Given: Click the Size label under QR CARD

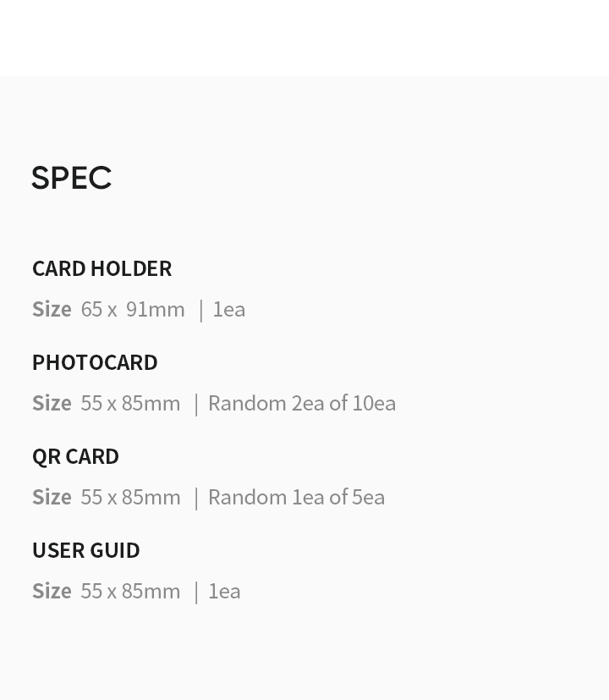Looking at the screenshot, I should tap(52, 497).
